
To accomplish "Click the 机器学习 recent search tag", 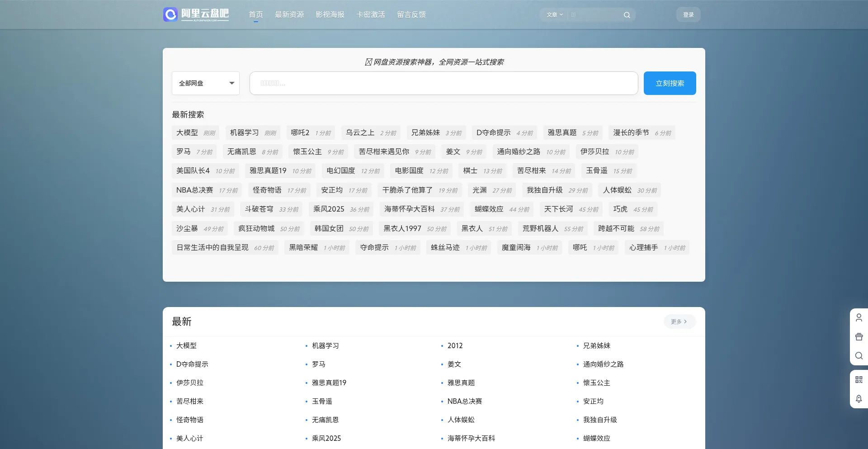I will click(x=253, y=132).
